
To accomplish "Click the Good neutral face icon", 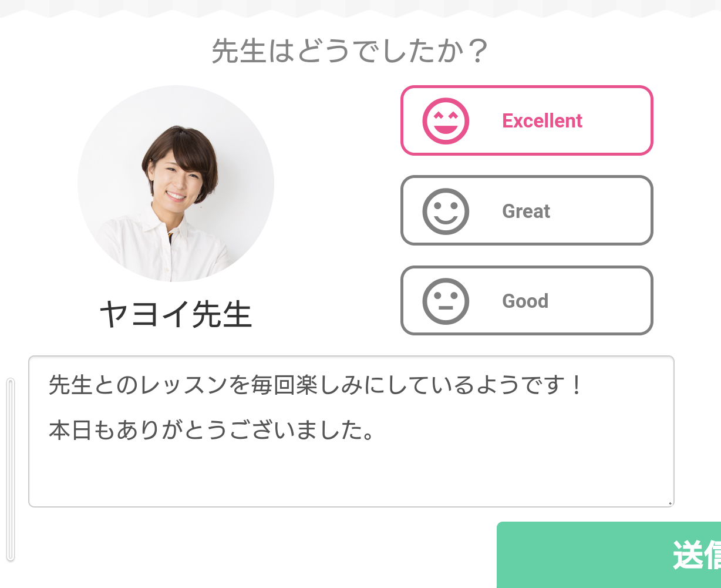I will [x=446, y=301].
